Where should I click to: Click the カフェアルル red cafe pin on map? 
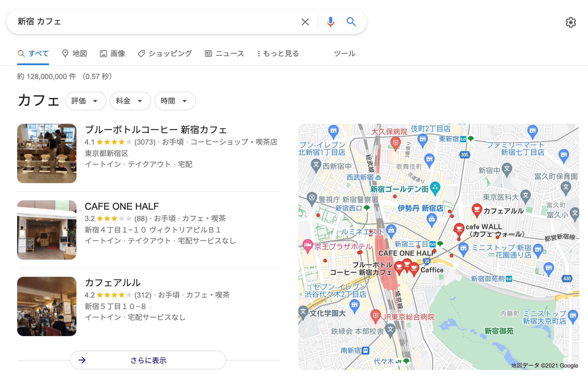tap(477, 210)
